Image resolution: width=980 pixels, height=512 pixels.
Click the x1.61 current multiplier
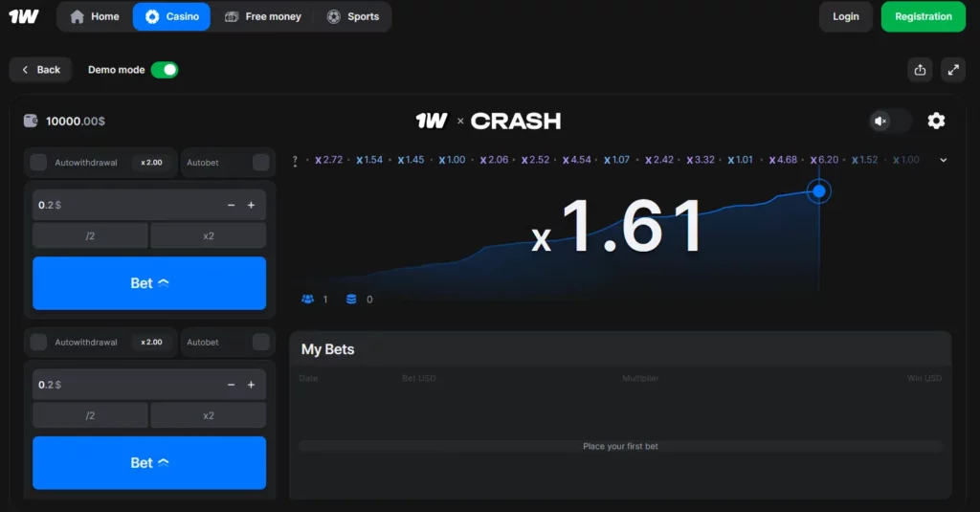tap(616, 226)
